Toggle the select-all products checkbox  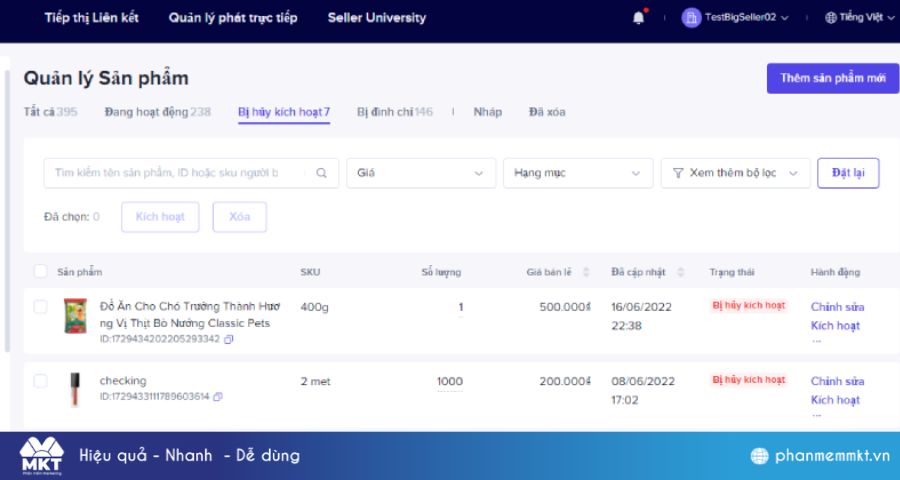pos(40,271)
